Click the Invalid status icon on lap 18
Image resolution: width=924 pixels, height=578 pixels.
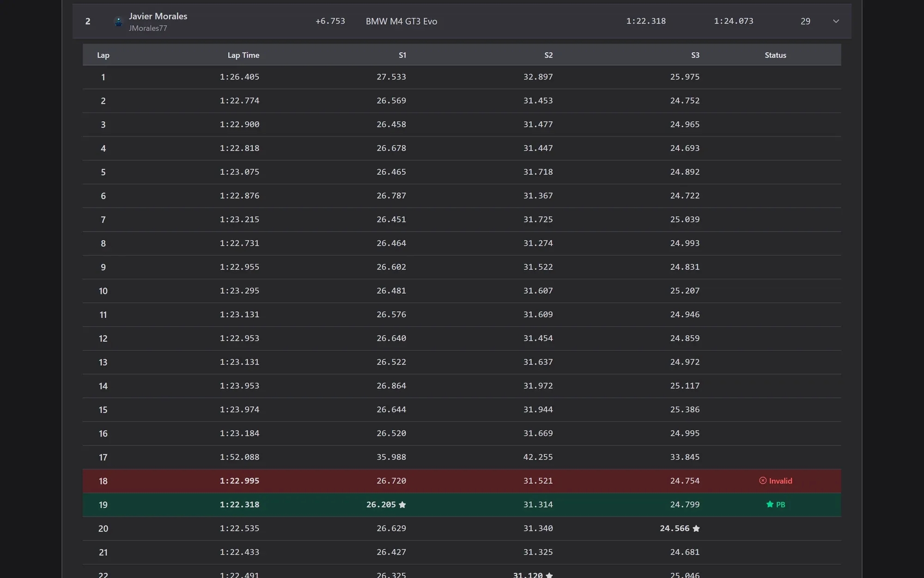[x=763, y=481]
